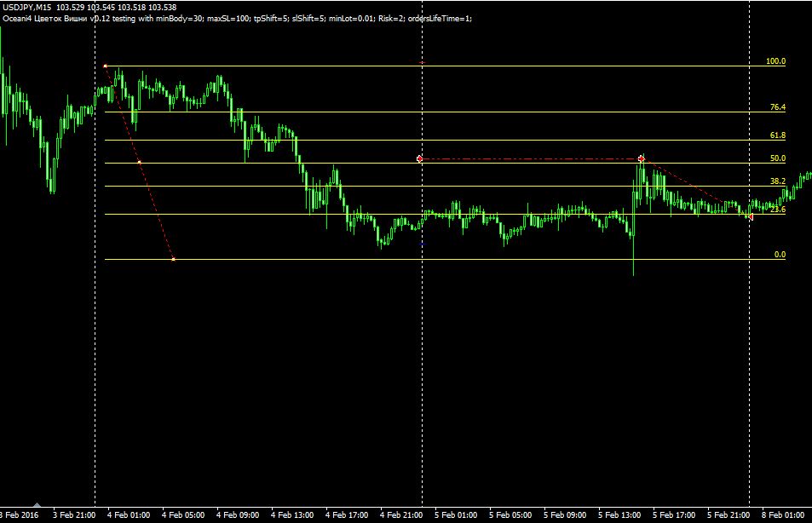The width and height of the screenshot is (812, 523).
Task: Click the USDJPY,M15 chart title text
Action: tap(26, 8)
